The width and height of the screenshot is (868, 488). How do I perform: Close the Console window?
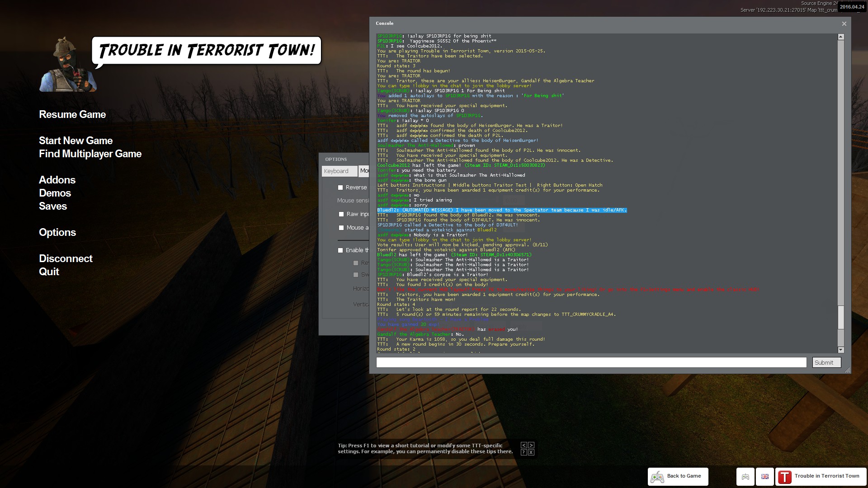[x=844, y=23]
